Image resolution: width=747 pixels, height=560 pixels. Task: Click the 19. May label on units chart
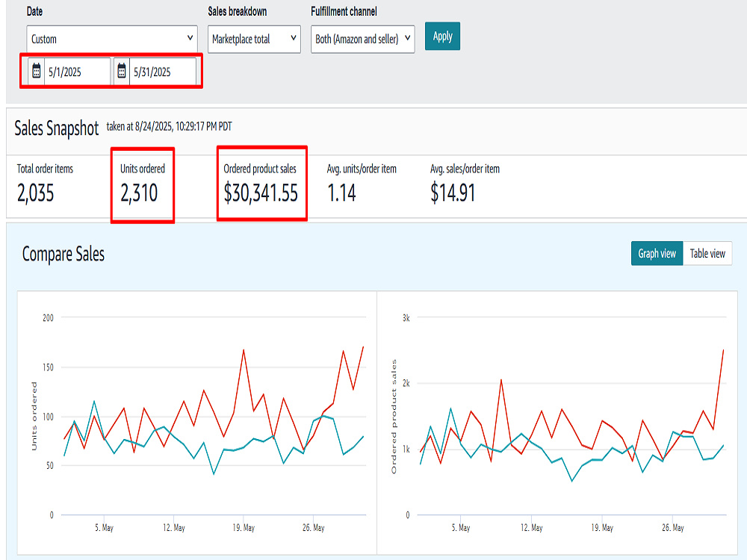pyautogui.click(x=244, y=528)
